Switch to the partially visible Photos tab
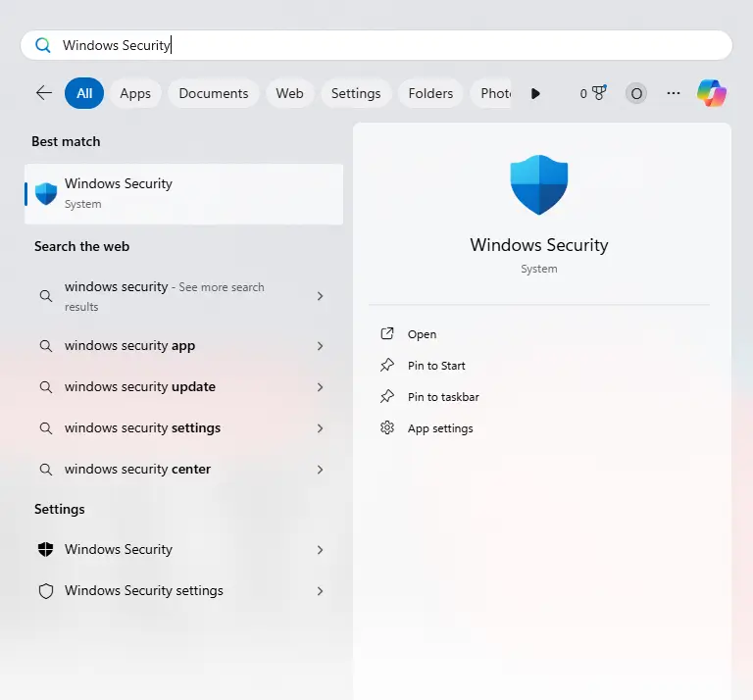 click(x=490, y=93)
